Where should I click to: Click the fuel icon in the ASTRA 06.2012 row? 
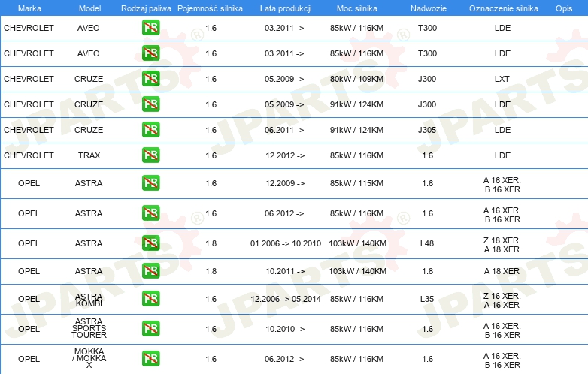[150, 213]
